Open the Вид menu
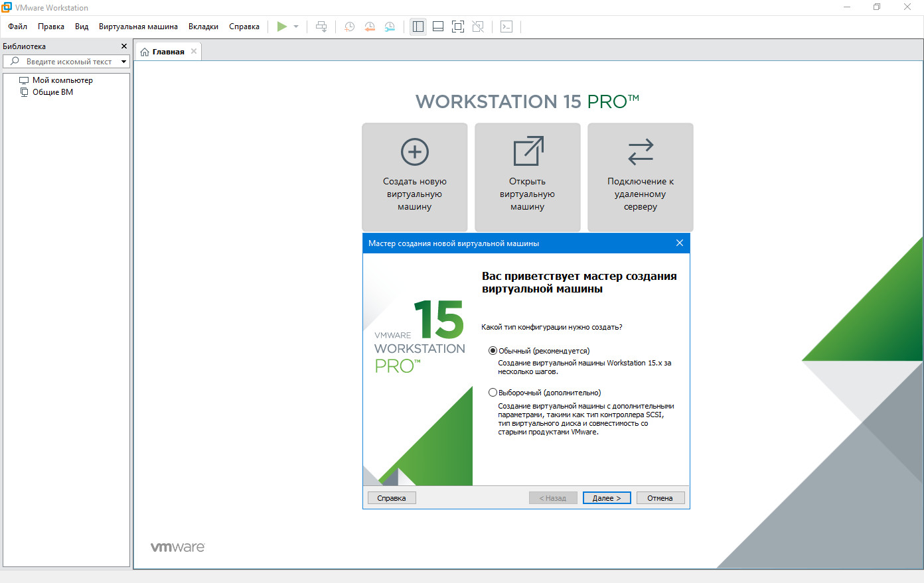 coord(82,27)
